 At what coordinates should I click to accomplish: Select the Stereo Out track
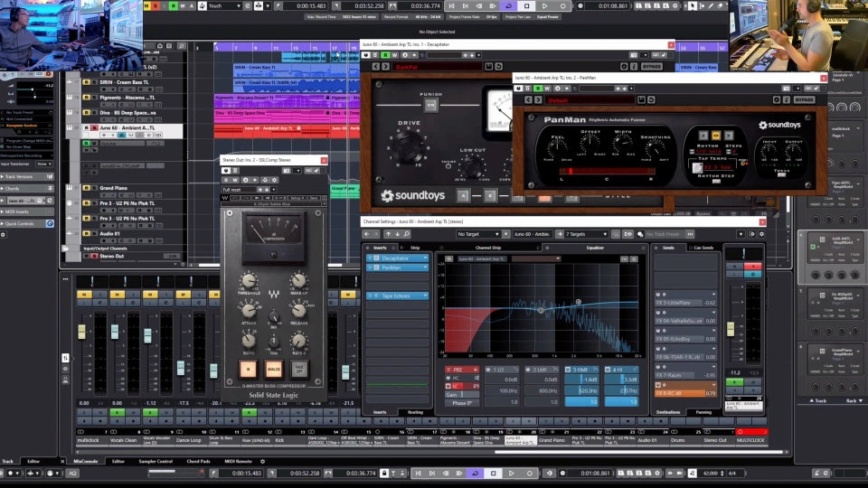112,256
